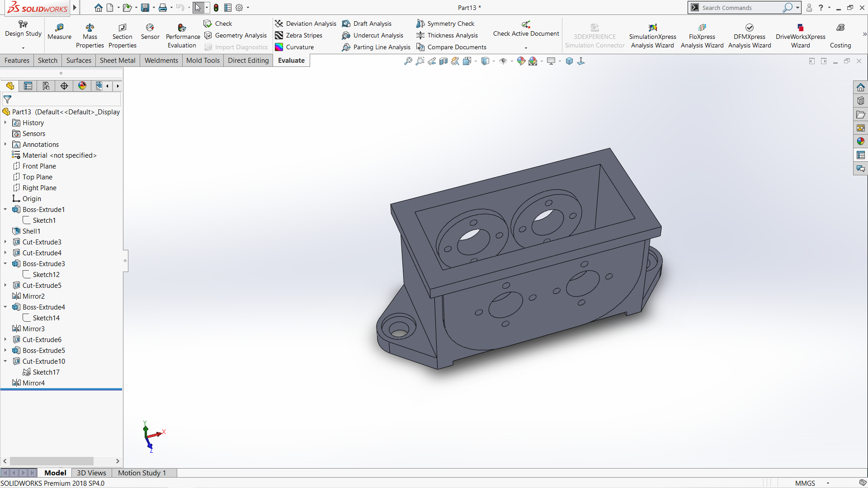This screenshot has height=488, width=868.
Task: Click the Zoom to Fit icon
Action: [x=408, y=61]
